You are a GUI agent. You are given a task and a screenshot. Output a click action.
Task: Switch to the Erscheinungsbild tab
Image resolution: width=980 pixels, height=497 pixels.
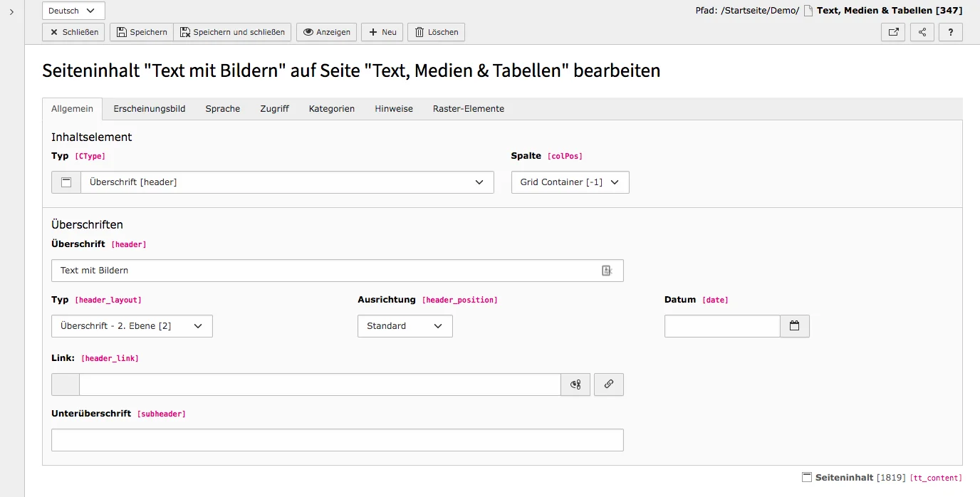point(149,108)
